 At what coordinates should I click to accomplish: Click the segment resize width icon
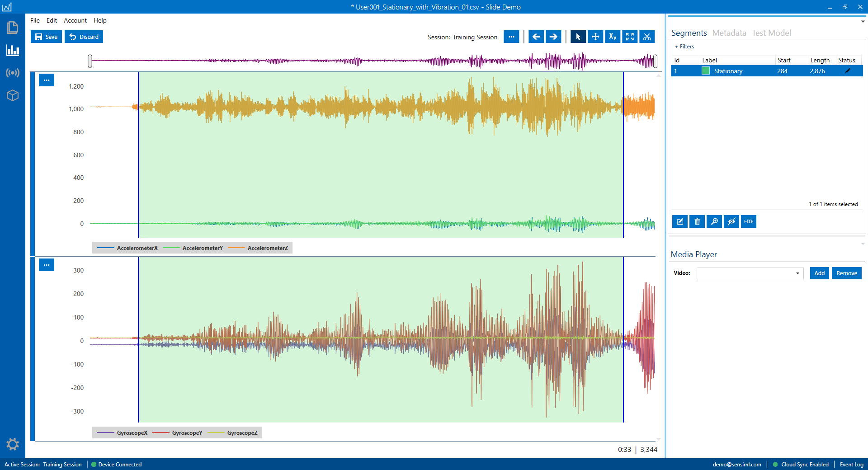click(749, 221)
